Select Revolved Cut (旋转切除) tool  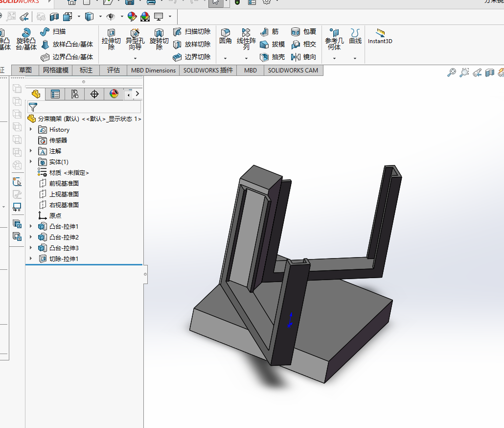159,39
